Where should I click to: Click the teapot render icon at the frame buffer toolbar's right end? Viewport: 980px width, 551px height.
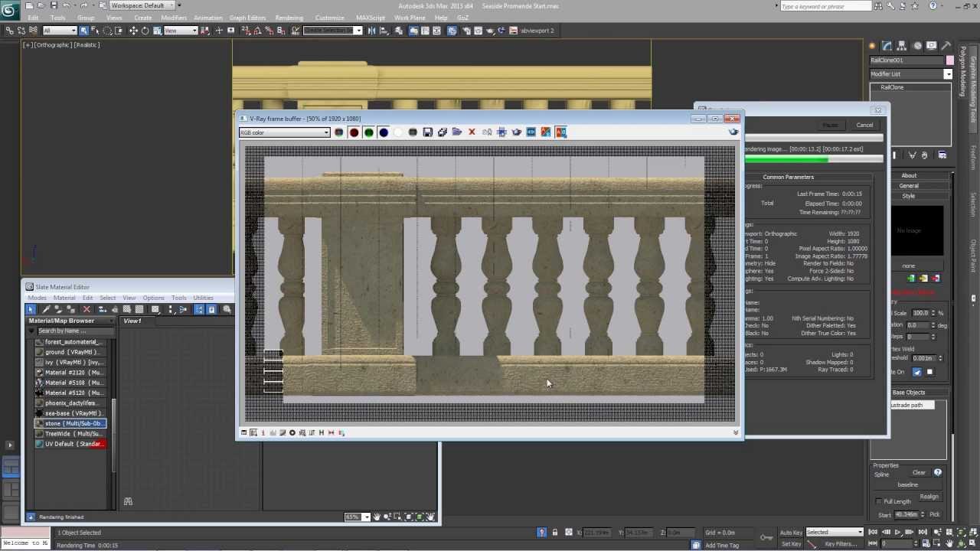(x=733, y=132)
